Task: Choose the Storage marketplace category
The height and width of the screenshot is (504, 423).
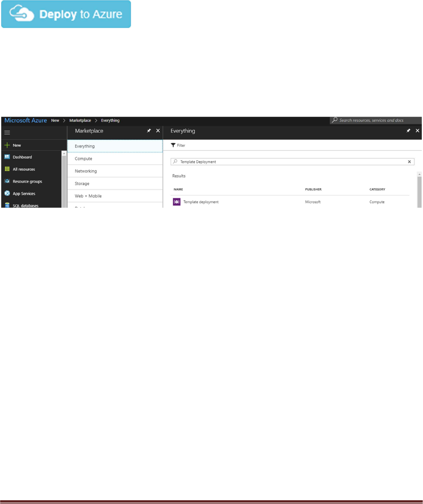Action: click(115, 183)
